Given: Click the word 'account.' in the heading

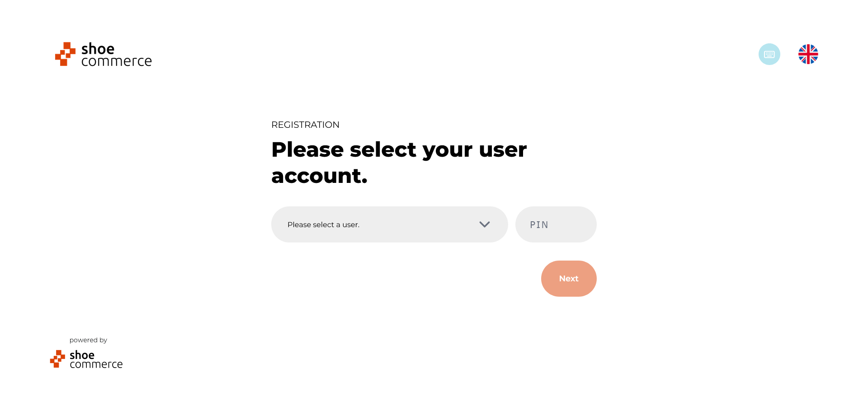Looking at the screenshot, I should [x=319, y=176].
